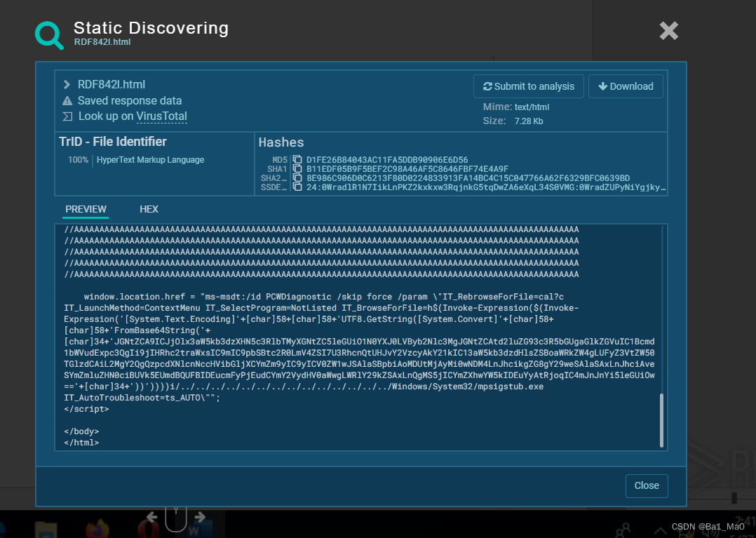The width and height of the screenshot is (756, 538).
Task: Close the Static Discovering dialog with the X
Action: [x=669, y=31]
